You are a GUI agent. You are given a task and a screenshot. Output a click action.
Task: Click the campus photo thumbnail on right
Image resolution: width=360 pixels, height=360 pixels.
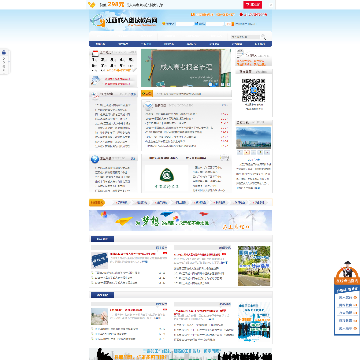pyautogui.click(x=253, y=138)
